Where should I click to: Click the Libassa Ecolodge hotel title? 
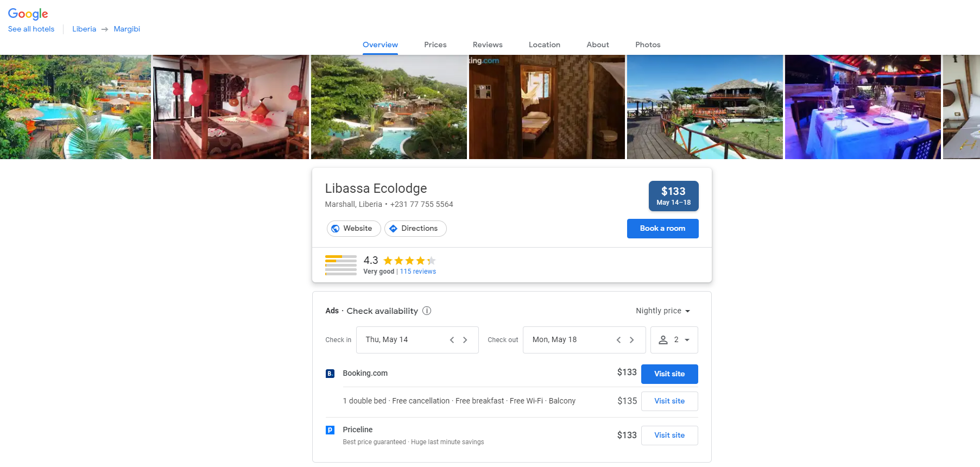[x=376, y=188]
